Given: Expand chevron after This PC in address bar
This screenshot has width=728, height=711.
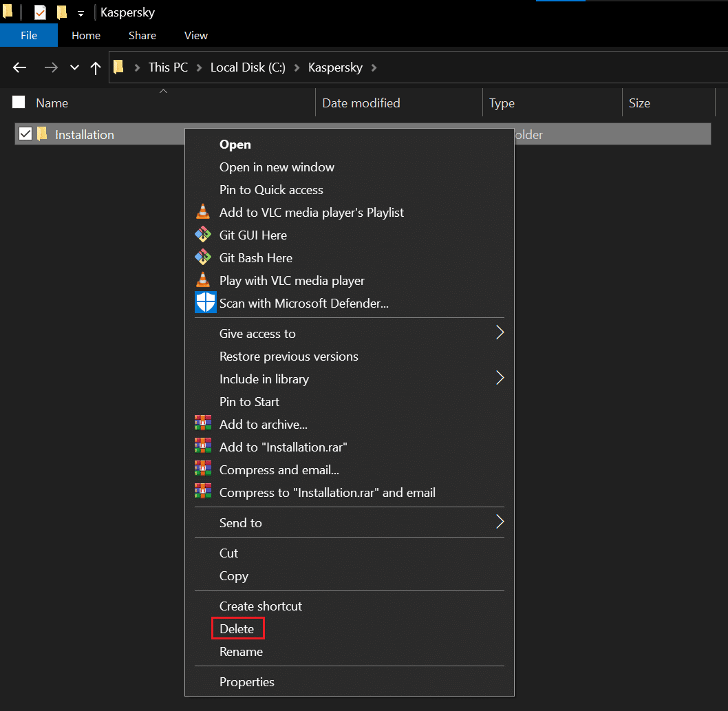Looking at the screenshot, I should click(x=199, y=68).
